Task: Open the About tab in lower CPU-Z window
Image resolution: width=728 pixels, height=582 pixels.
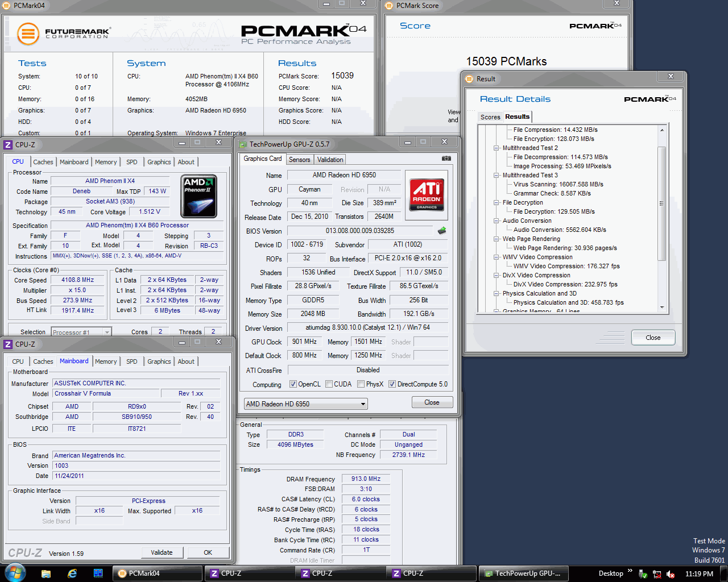Action: pos(186,361)
